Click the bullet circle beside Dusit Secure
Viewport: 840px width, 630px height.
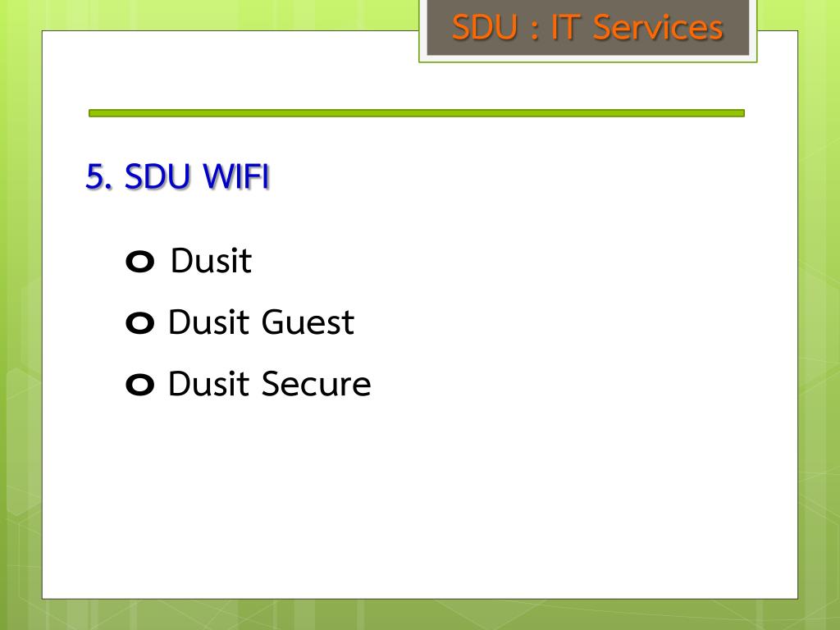click(x=139, y=385)
